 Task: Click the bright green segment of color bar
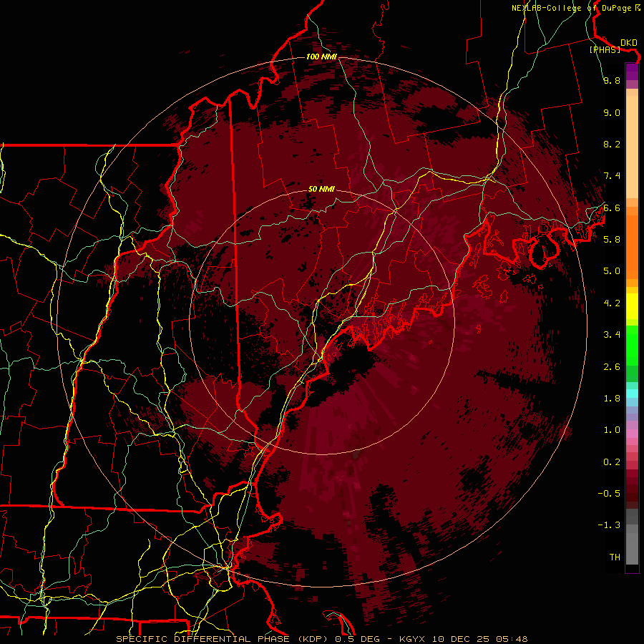point(632,345)
